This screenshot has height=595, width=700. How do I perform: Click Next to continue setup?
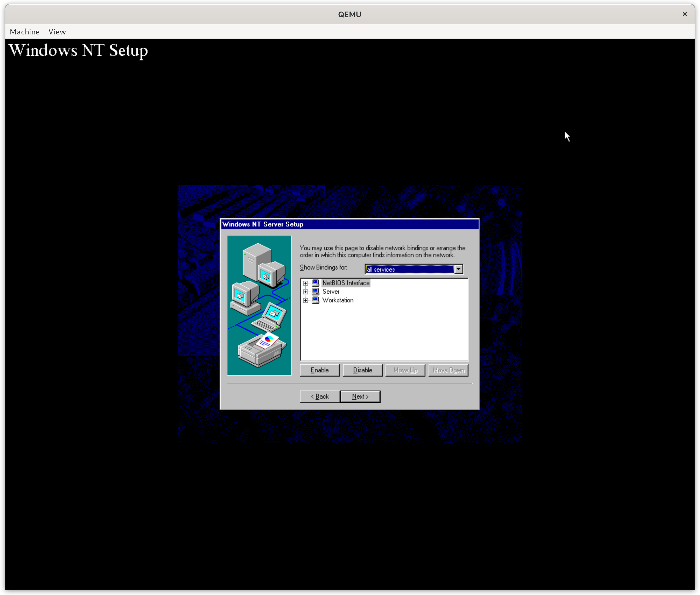(x=360, y=396)
